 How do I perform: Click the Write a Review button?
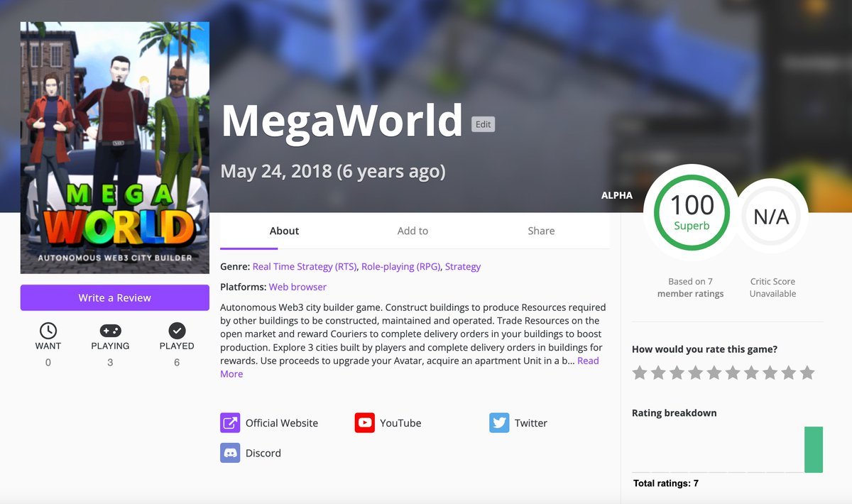coord(114,297)
